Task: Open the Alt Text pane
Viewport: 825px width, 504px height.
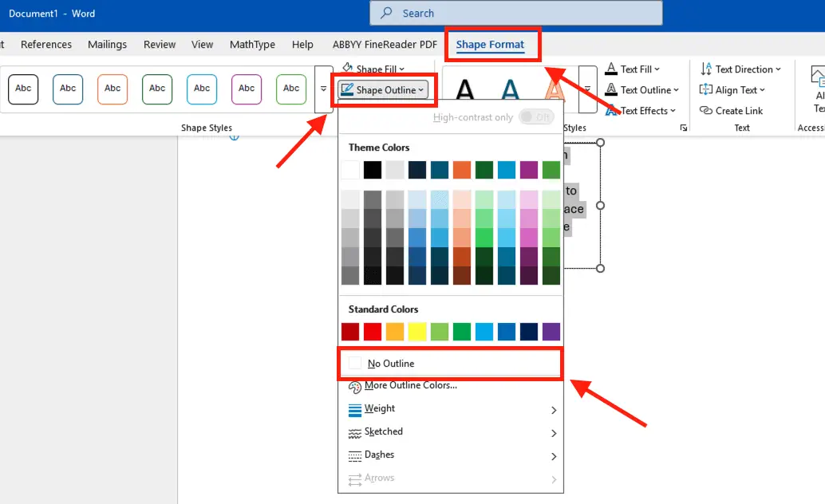Action: point(817,88)
